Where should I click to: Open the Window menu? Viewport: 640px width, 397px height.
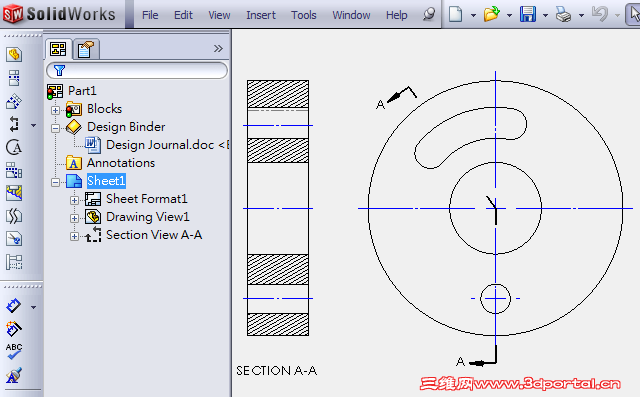pos(351,15)
